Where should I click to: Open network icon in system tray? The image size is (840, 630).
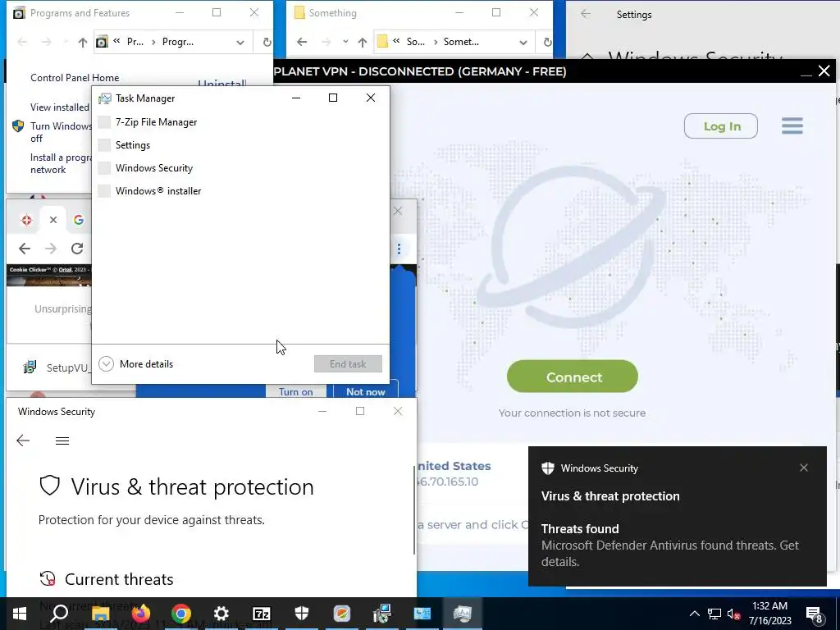714,614
